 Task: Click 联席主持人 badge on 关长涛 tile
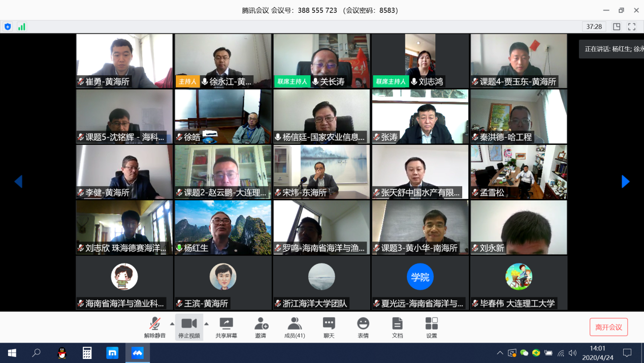click(x=292, y=81)
